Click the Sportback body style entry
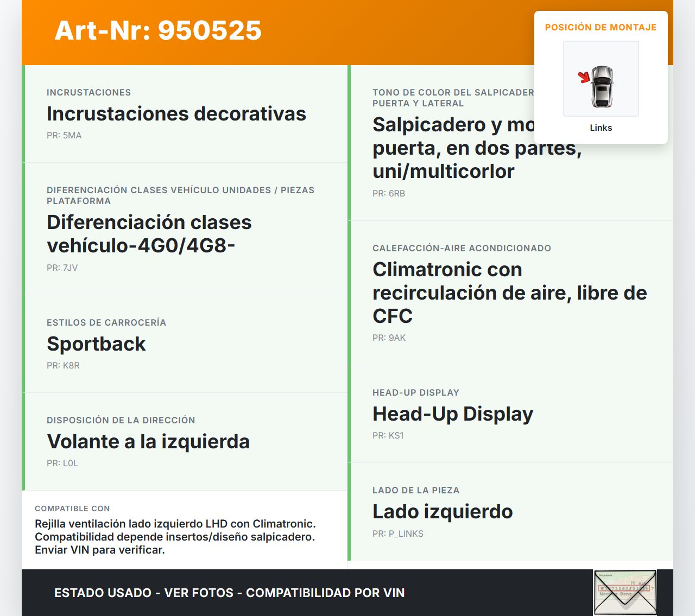Image resolution: width=695 pixels, height=616 pixels. coord(96,344)
